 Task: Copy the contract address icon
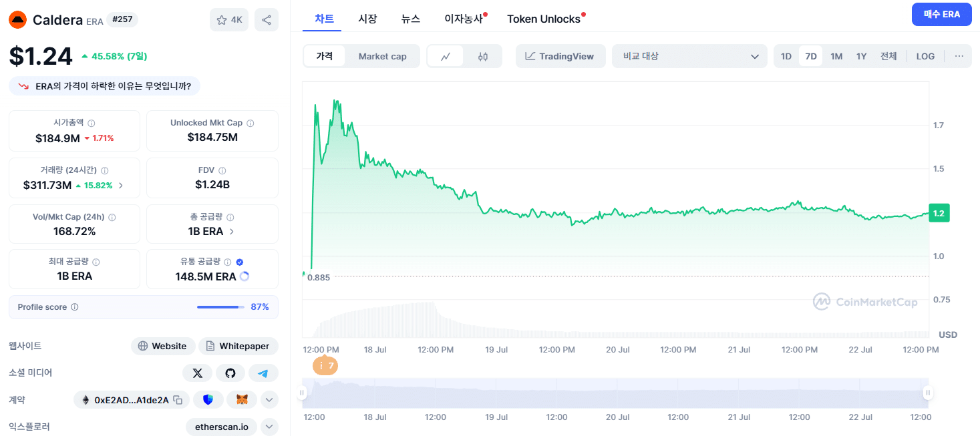coord(178,400)
